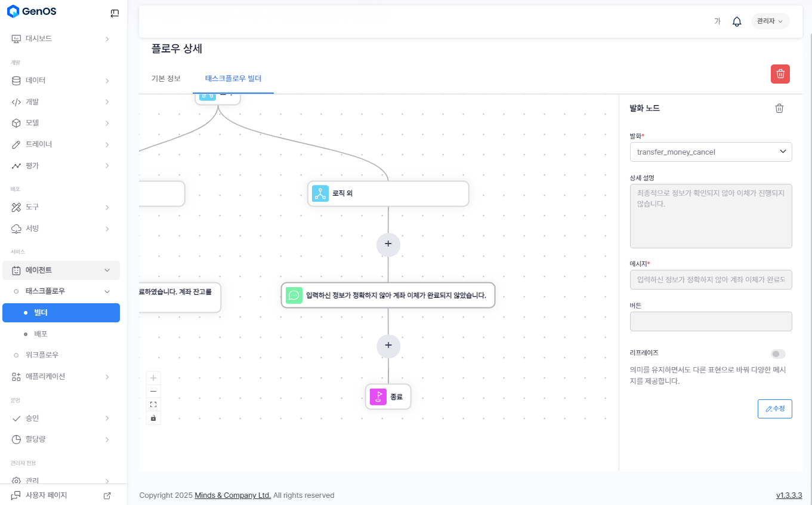Screen dimensions: 812x505
Task: Switch to the 기본 정보 tab
Action: 166,78
